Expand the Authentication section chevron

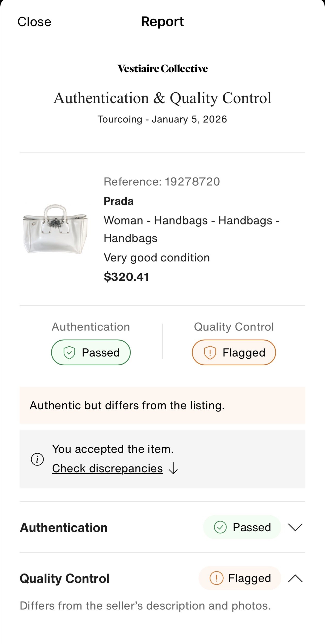295,527
